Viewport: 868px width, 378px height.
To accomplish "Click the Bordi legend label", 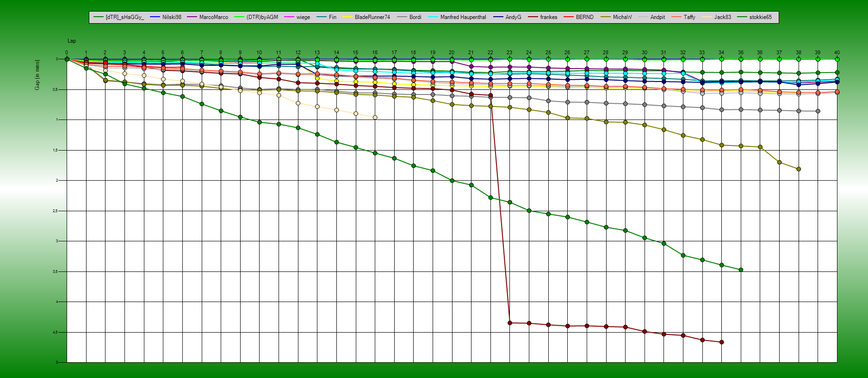I will pos(415,17).
